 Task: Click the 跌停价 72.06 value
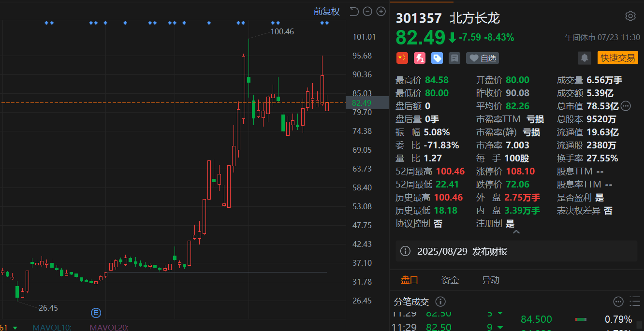click(x=517, y=185)
